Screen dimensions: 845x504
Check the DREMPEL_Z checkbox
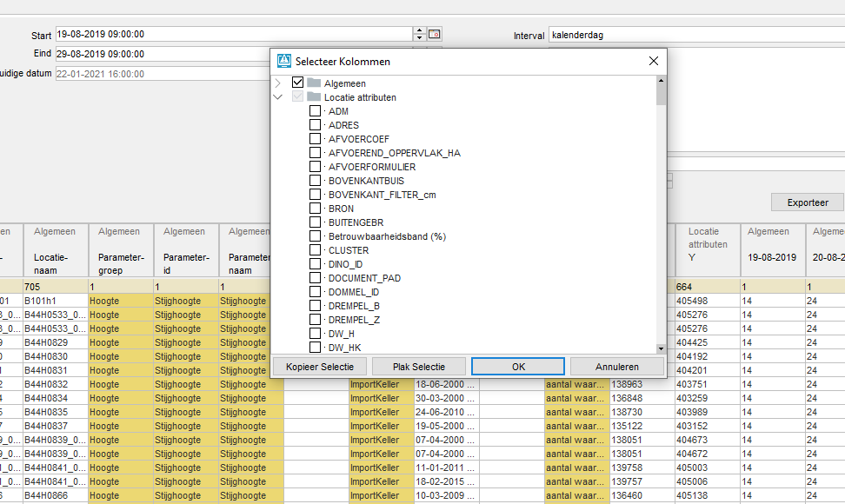316,320
